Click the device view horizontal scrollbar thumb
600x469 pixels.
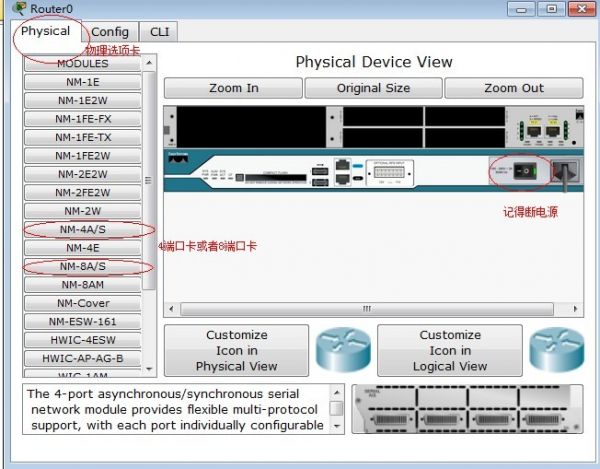pos(367,309)
